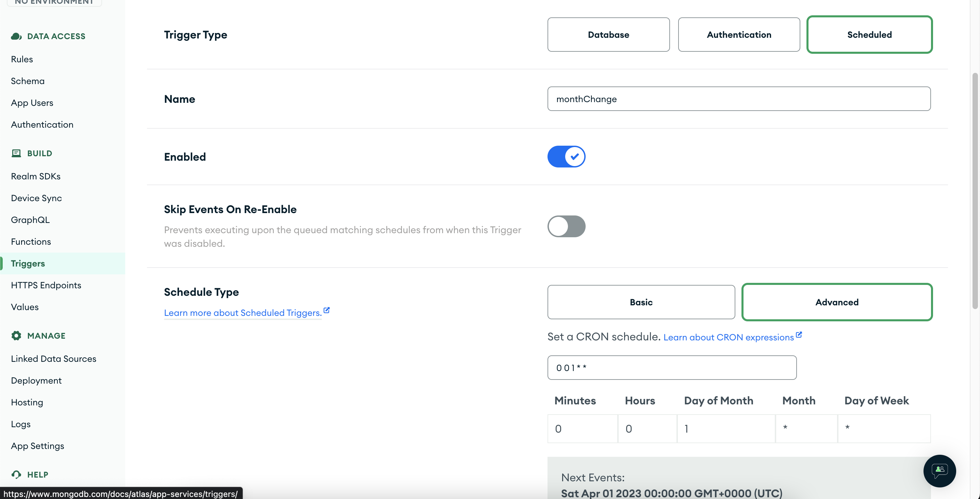The height and width of the screenshot is (499, 980).
Task: View Logs
Action: (20, 424)
